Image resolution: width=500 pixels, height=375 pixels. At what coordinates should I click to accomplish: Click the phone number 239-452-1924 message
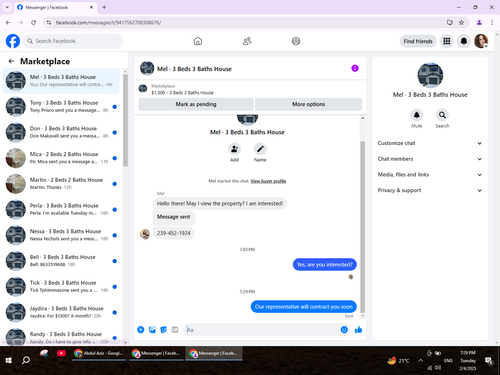[x=173, y=233]
